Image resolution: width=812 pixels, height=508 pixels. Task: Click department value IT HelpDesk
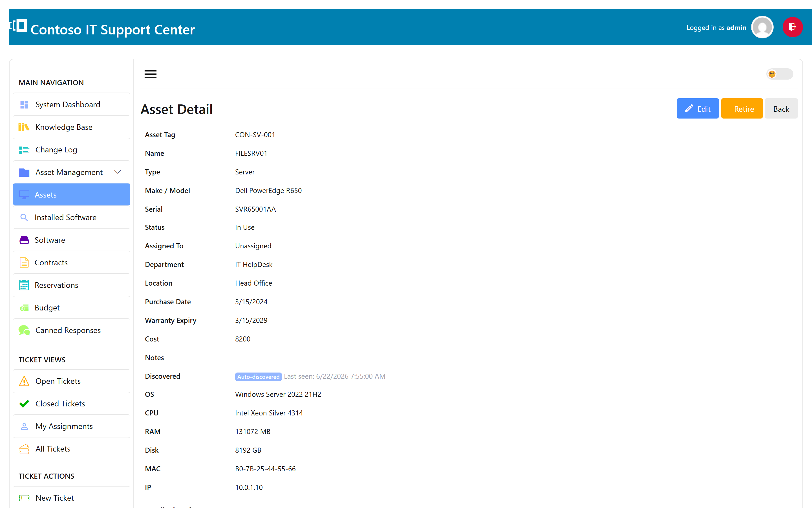pos(254,264)
